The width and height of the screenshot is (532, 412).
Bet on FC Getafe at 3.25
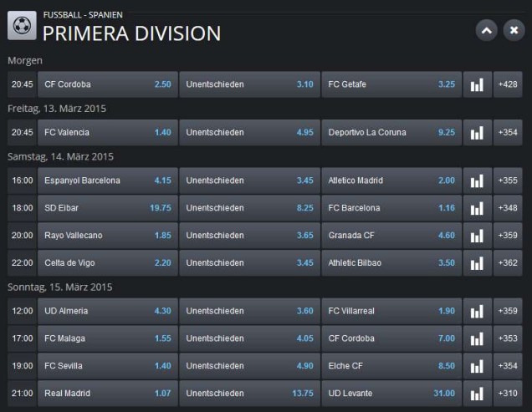coord(391,84)
